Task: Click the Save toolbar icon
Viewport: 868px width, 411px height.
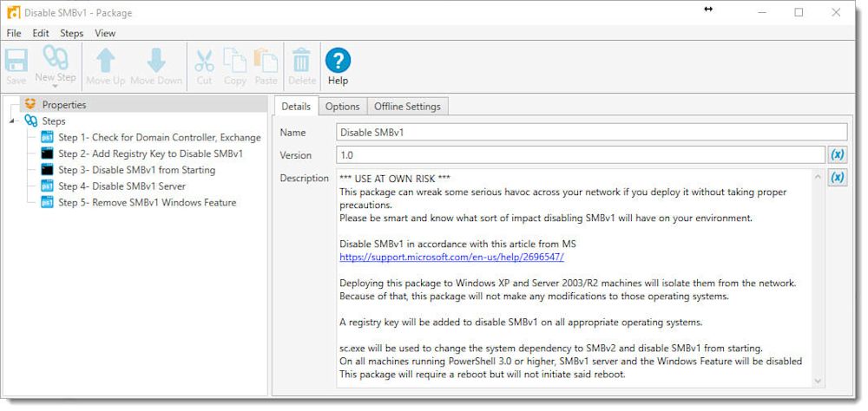Action: [x=16, y=61]
